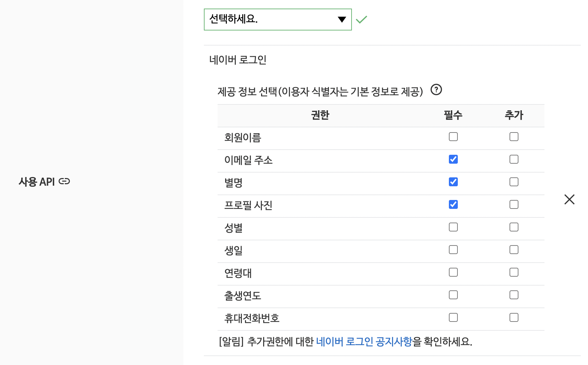This screenshot has height=365, width=588.
Task: Click the green checkmark next to the dropdown
Action: click(362, 20)
